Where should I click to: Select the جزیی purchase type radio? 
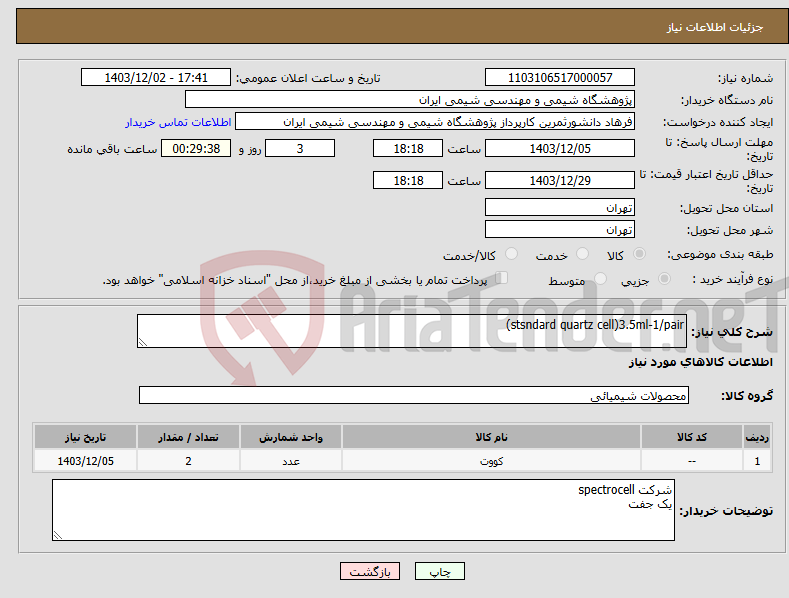coord(664,278)
